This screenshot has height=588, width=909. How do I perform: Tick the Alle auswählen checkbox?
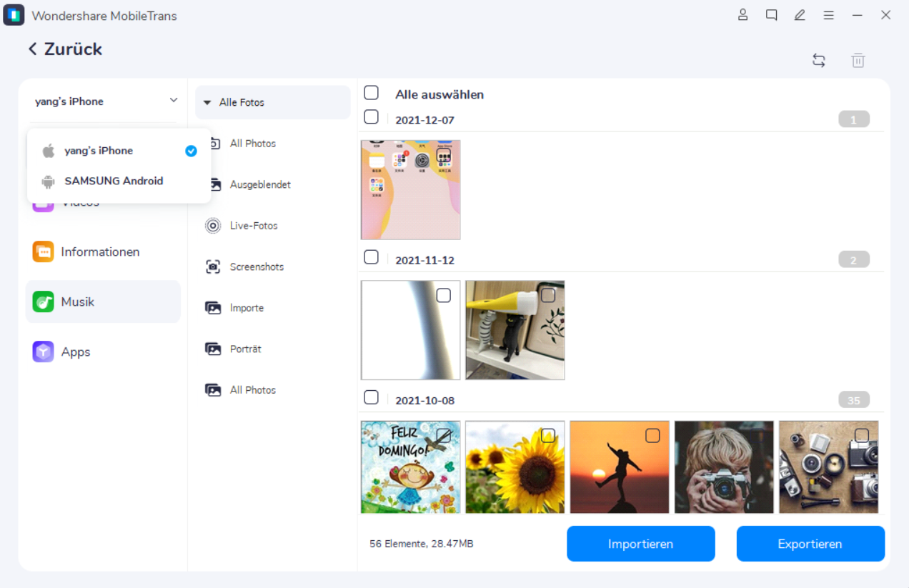[371, 93]
